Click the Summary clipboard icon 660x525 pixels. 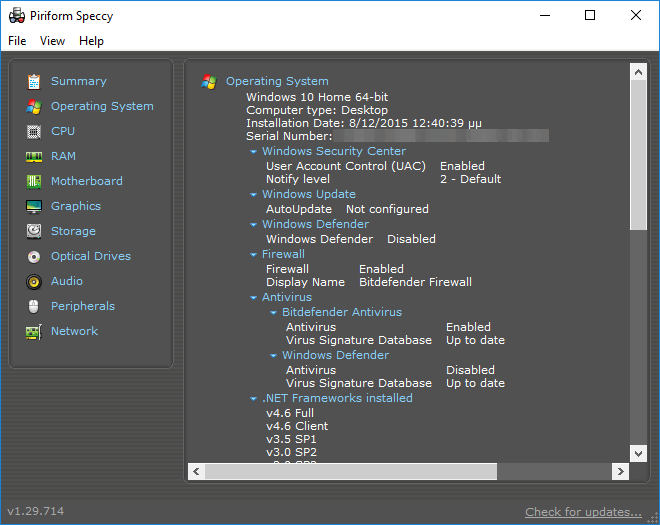click(34, 82)
